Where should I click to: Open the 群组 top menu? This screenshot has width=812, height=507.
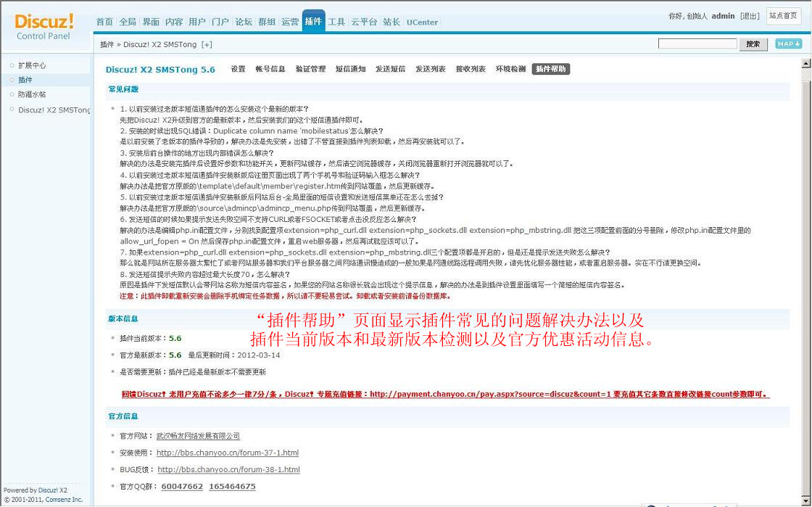point(268,22)
